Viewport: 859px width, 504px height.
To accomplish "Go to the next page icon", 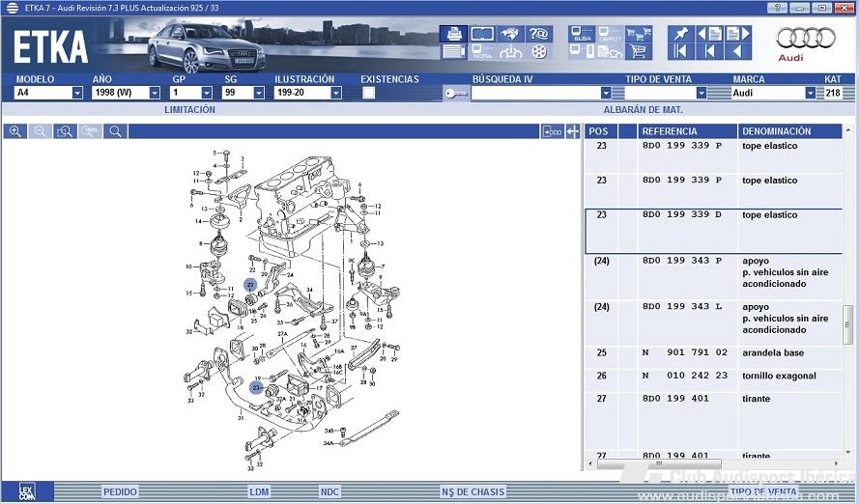I will click(x=738, y=34).
